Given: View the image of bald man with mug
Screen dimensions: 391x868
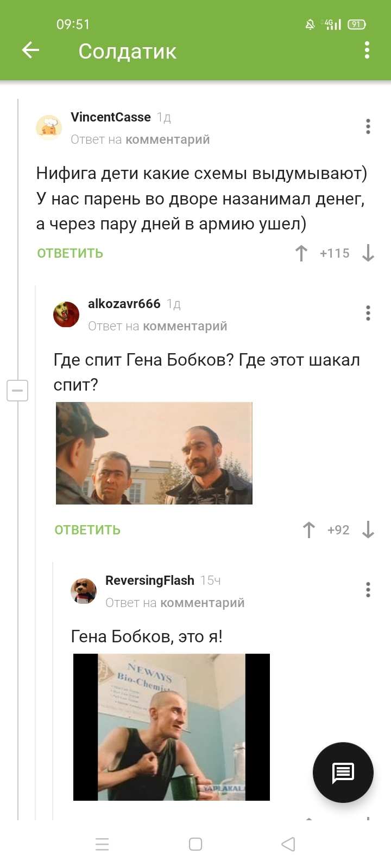Looking at the screenshot, I should (172, 727).
